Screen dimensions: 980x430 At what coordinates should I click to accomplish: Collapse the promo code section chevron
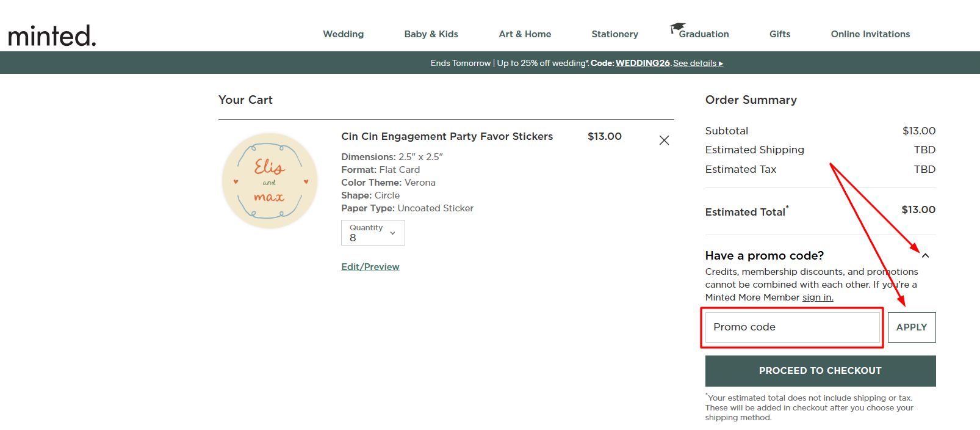point(926,255)
